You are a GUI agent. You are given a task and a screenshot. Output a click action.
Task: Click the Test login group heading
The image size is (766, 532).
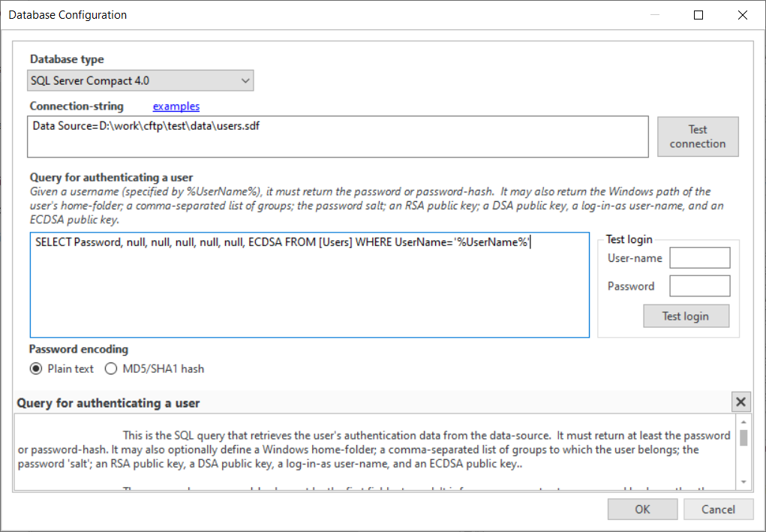pyautogui.click(x=628, y=239)
